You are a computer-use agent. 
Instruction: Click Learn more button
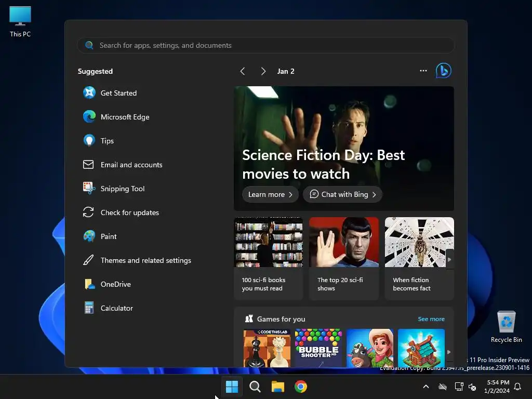click(270, 194)
